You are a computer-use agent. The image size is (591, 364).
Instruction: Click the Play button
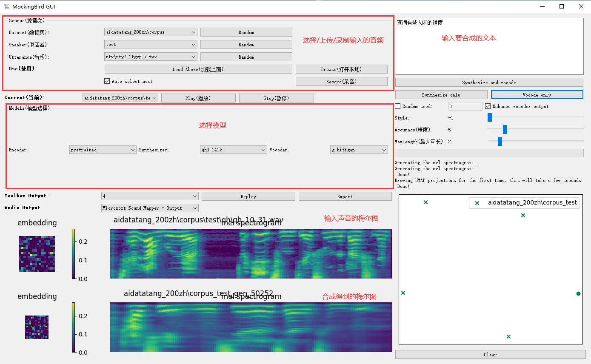tap(198, 98)
